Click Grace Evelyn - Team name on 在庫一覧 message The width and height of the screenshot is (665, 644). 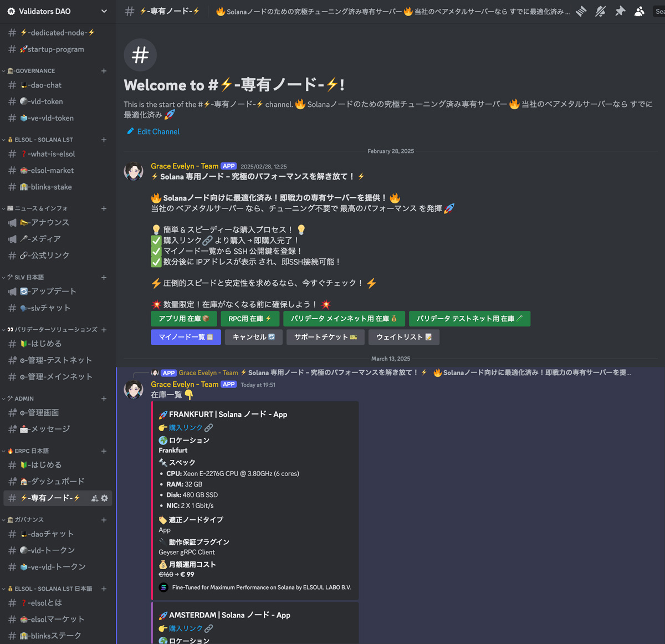point(185,384)
